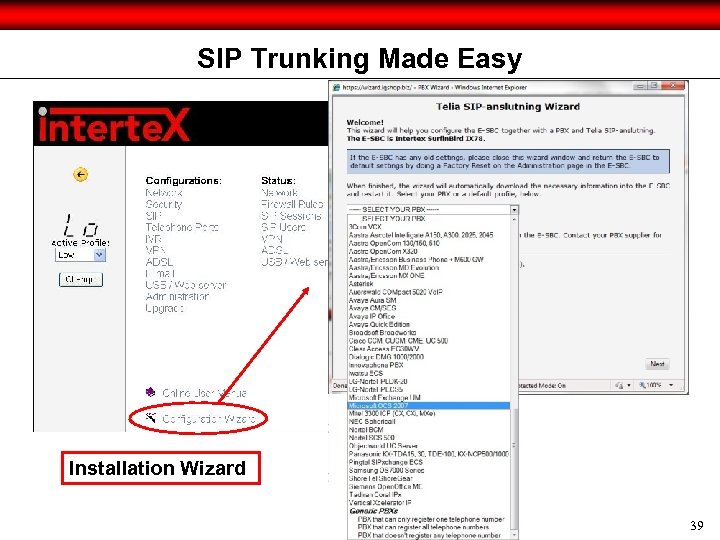Open SIP Sessions status

[291, 216]
